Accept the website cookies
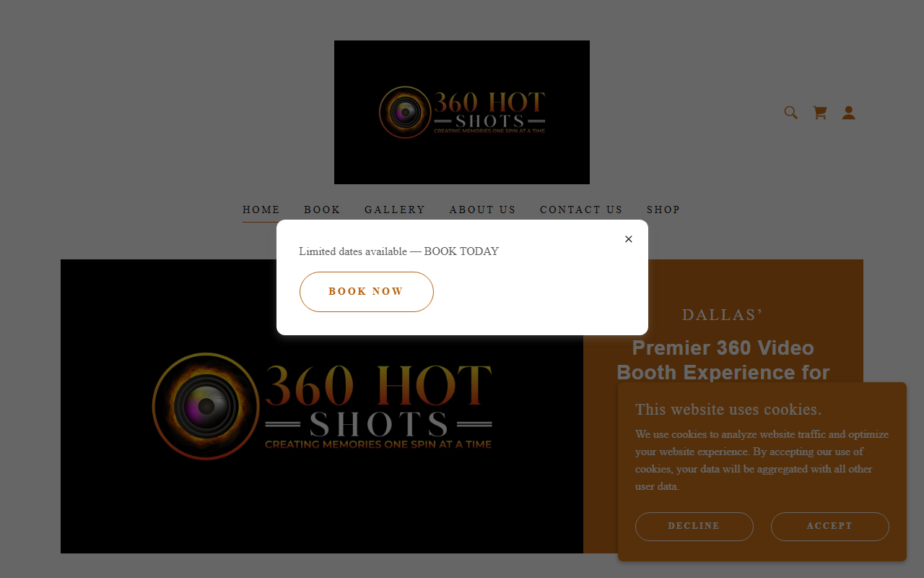Image resolution: width=924 pixels, height=578 pixels. click(830, 527)
